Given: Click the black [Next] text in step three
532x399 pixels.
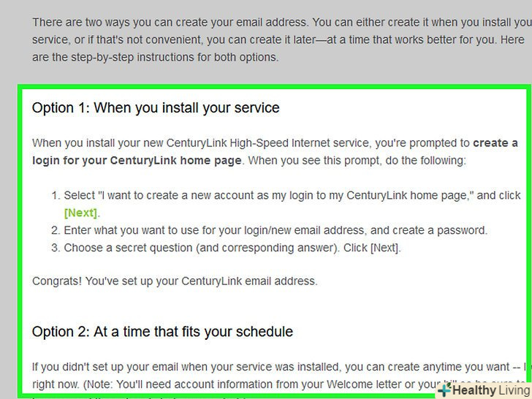Looking at the screenshot, I should click(x=384, y=248).
